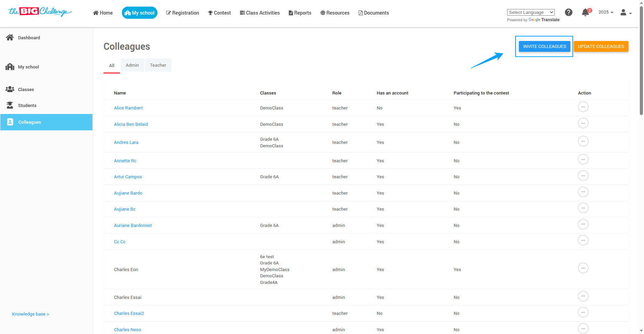Switch to the Admin tab
644x334 pixels.
click(x=132, y=65)
